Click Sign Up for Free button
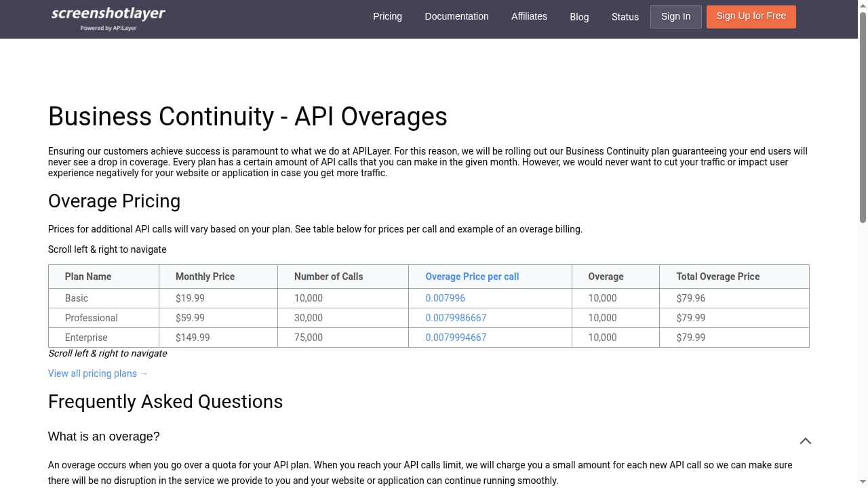Screen dimensions: 868x488 (751, 17)
